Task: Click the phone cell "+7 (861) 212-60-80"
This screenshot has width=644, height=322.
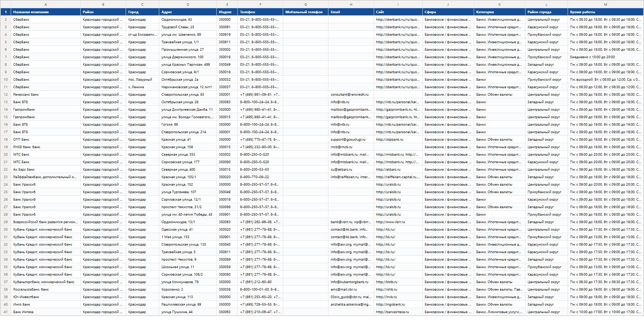Action: (x=260, y=282)
